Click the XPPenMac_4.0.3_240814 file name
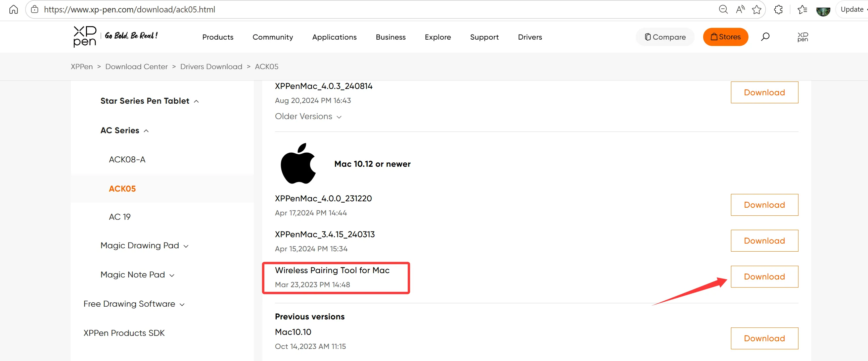Image resolution: width=868 pixels, height=361 pixels. 323,86
